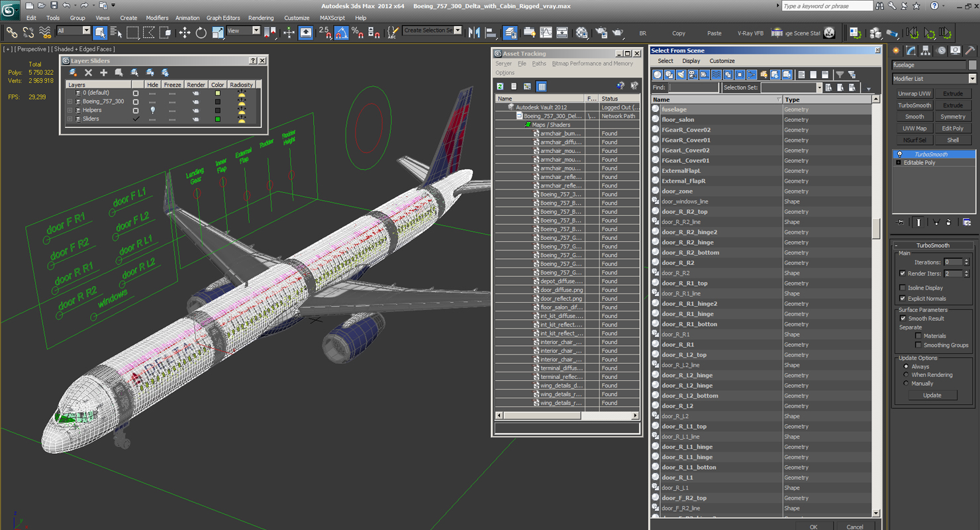
Task: Choose the Select and Move tool
Action: pos(185,32)
